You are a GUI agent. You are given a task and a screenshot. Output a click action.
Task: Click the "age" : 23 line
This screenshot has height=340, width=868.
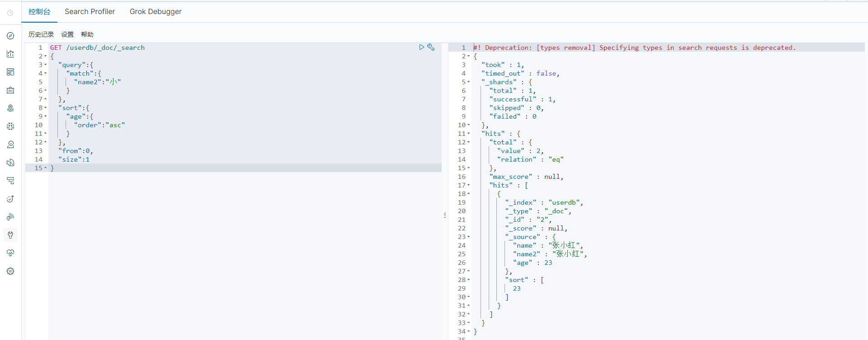(x=533, y=263)
